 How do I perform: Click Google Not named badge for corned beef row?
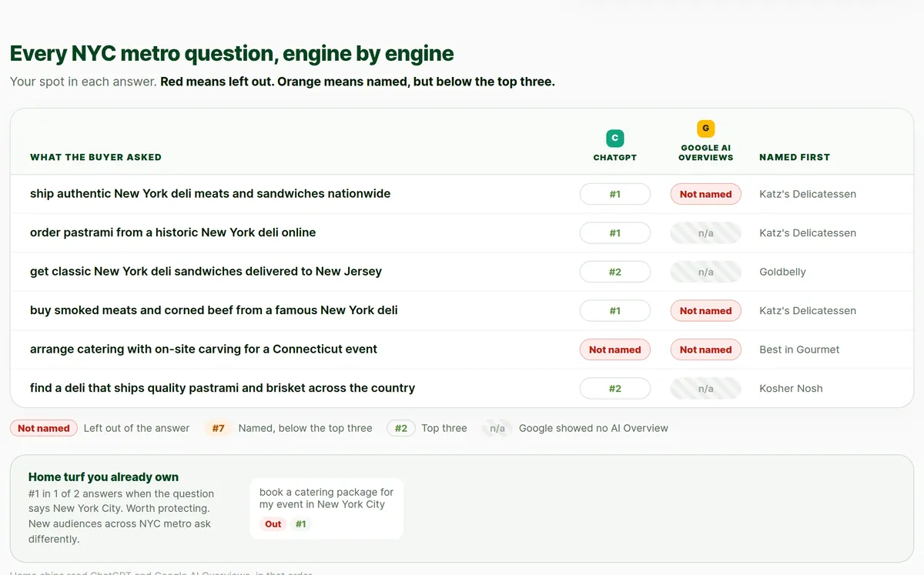705,310
